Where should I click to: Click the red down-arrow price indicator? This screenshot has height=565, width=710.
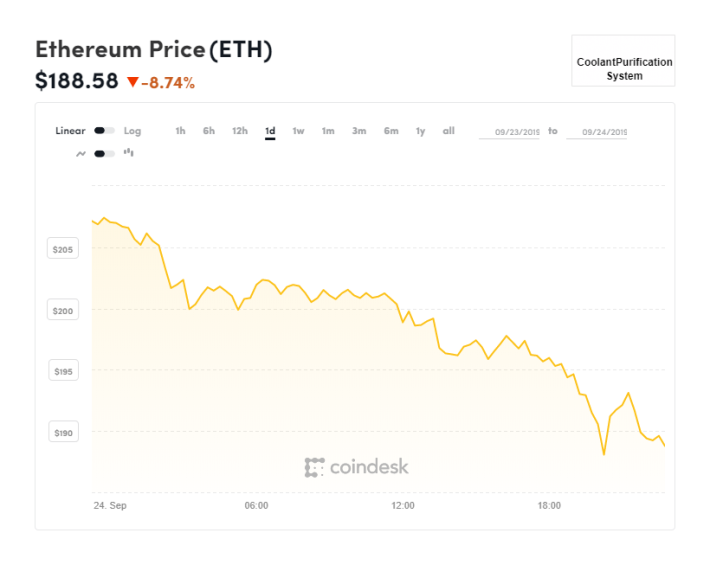pyautogui.click(x=133, y=82)
